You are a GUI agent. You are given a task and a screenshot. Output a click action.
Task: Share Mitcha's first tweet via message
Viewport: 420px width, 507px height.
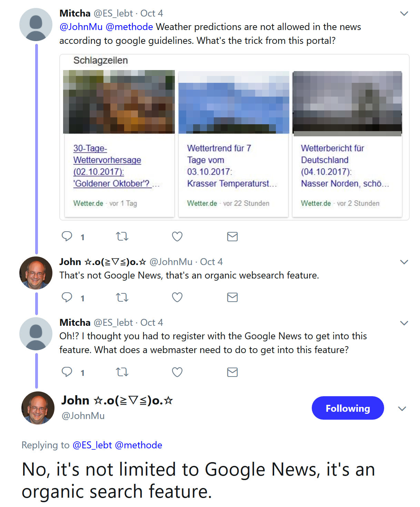point(232,236)
